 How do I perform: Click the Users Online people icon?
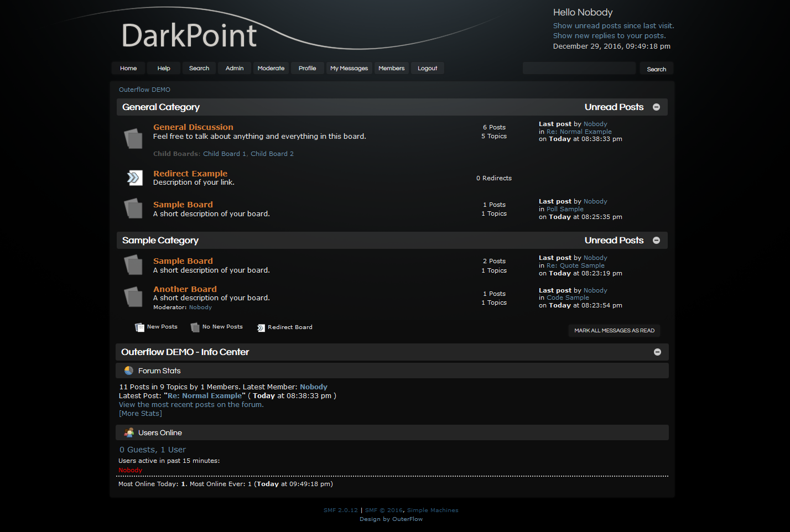pos(129,432)
